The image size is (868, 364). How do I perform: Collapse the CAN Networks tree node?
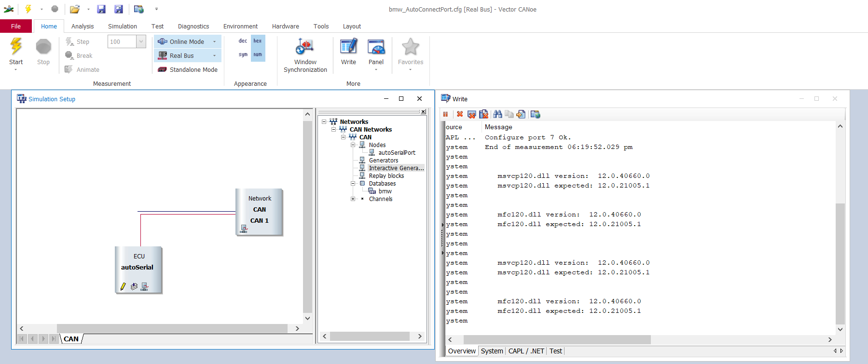click(x=334, y=130)
